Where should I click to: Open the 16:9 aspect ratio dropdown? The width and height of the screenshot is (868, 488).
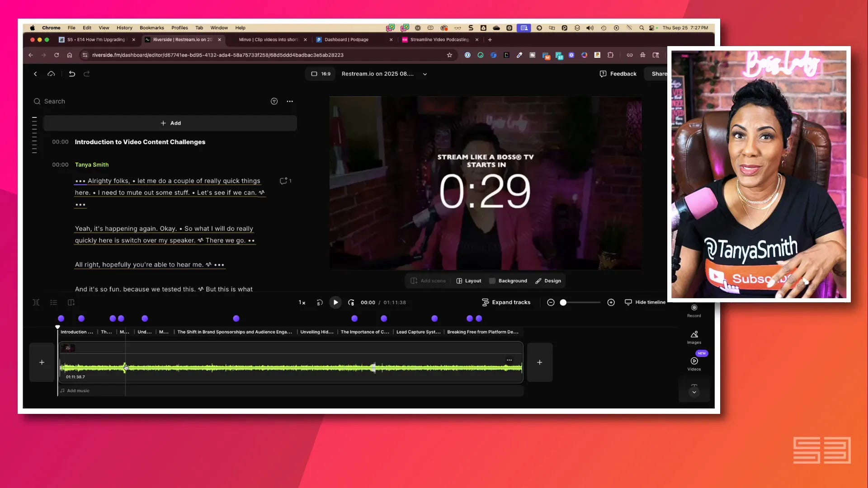pos(321,74)
